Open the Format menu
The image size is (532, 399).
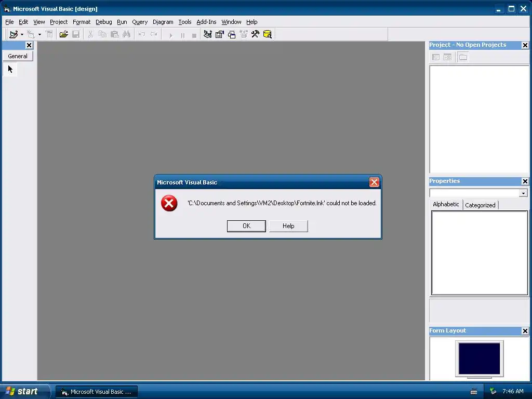click(82, 22)
